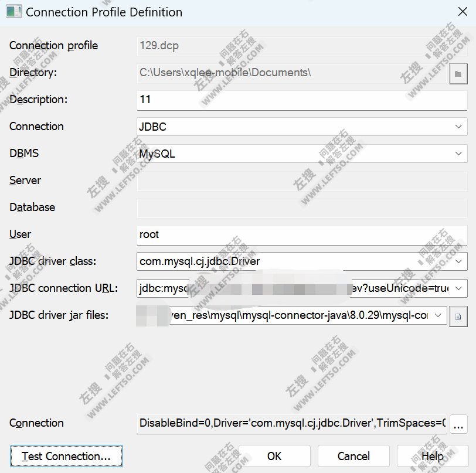Viewport: 476px width, 473px height.
Task: Open the ellipsis button beside Connection settings
Action: pyautogui.click(x=460, y=423)
